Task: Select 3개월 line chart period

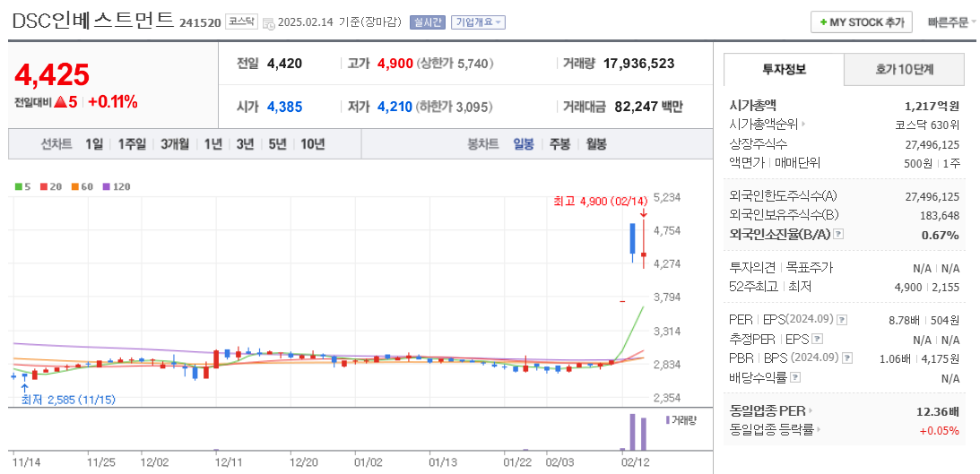Action: pyautogui.click(x=174, y=144)
